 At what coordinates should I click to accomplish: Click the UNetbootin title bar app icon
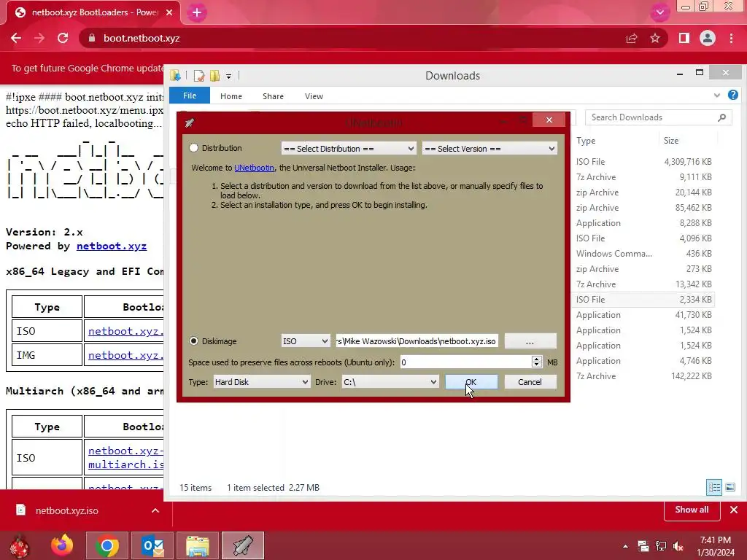[x=190, y=122]
